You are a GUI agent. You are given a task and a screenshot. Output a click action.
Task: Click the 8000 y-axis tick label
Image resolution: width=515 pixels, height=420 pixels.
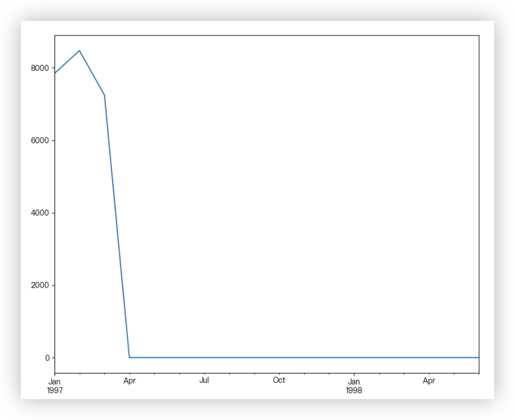pos(40,68)
